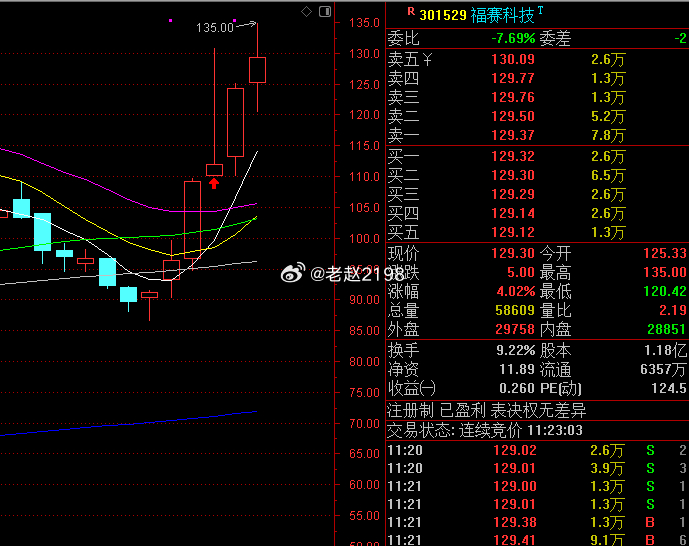The image size is (689, 546).
Task: Select 买五 price 129.12
Action: [x=513, y=232]
